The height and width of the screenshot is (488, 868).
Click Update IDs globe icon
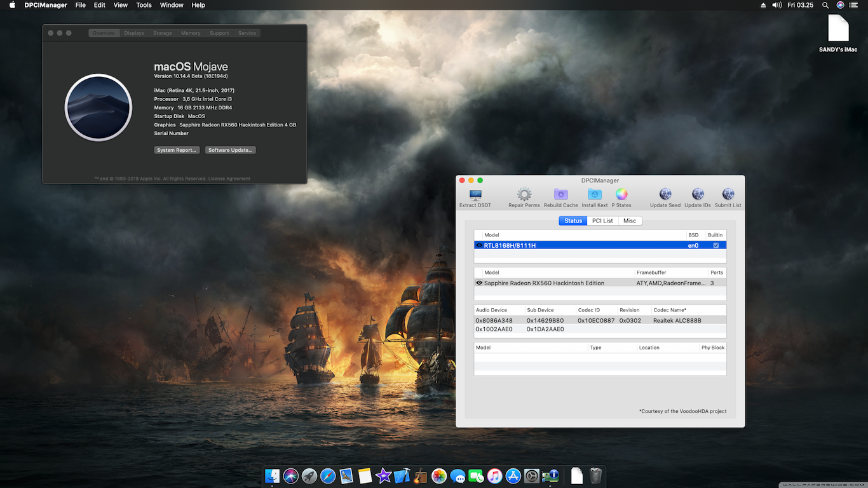(x=698, y=194)
